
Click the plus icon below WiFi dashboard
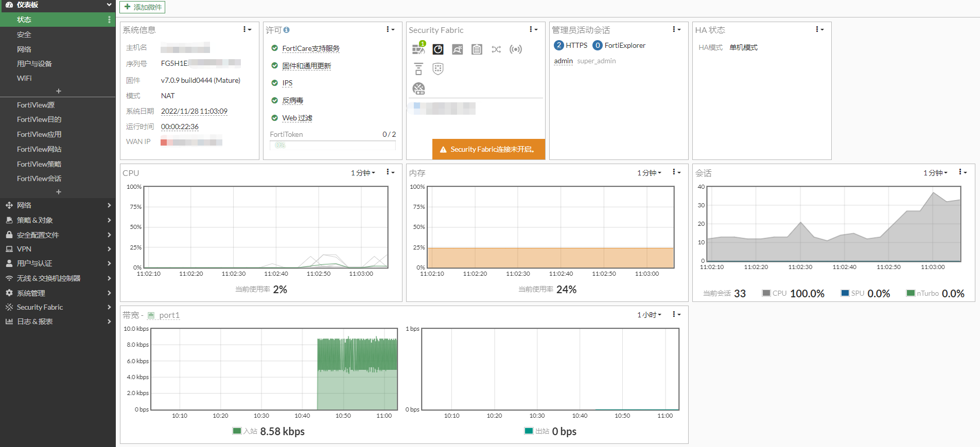point(58,91)
